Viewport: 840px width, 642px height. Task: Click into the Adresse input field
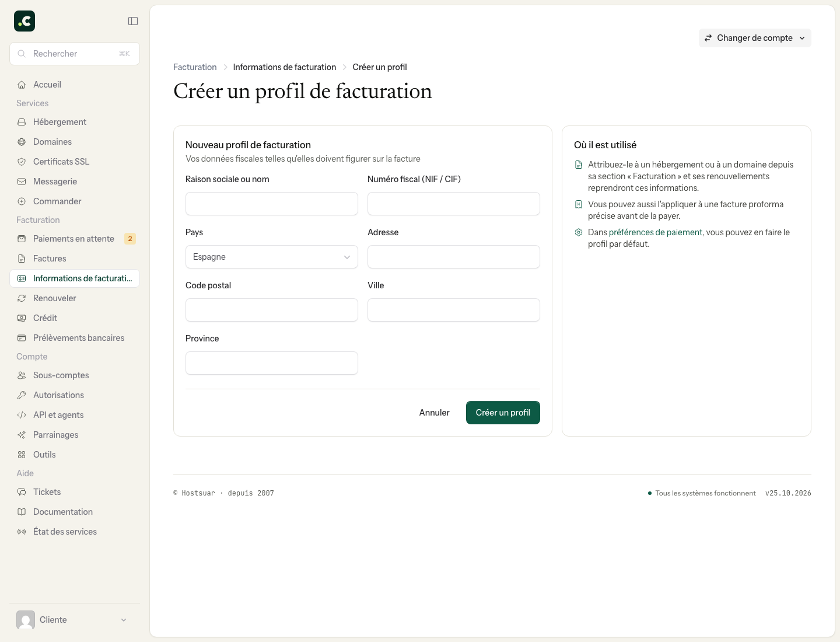point(454,257)
